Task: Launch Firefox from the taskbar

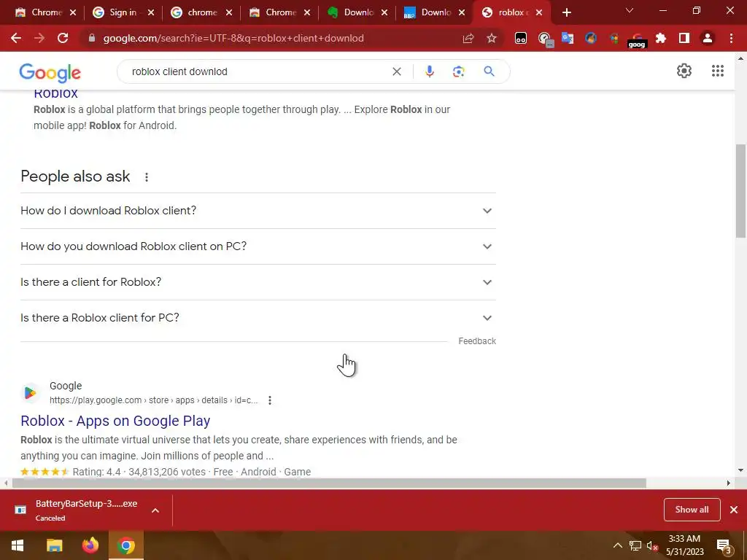Action: click(90, 545)
